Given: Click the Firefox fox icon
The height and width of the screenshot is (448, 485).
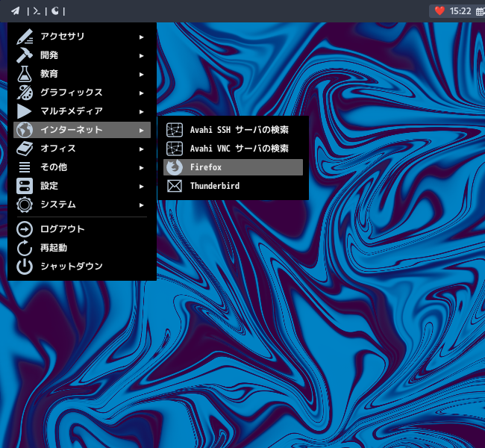Looking at the screenshot, I should click(x=175, y=167).
